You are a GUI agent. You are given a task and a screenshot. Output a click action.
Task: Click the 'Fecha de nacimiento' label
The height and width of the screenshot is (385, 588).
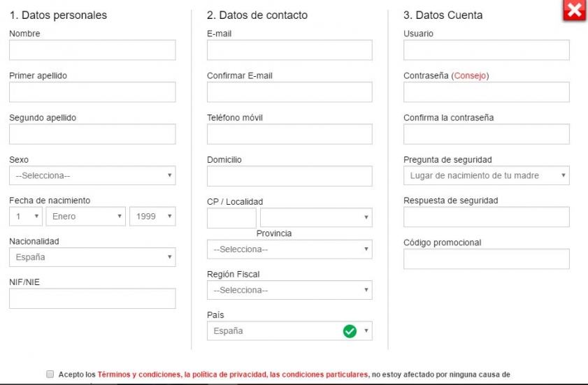point(50,201)
